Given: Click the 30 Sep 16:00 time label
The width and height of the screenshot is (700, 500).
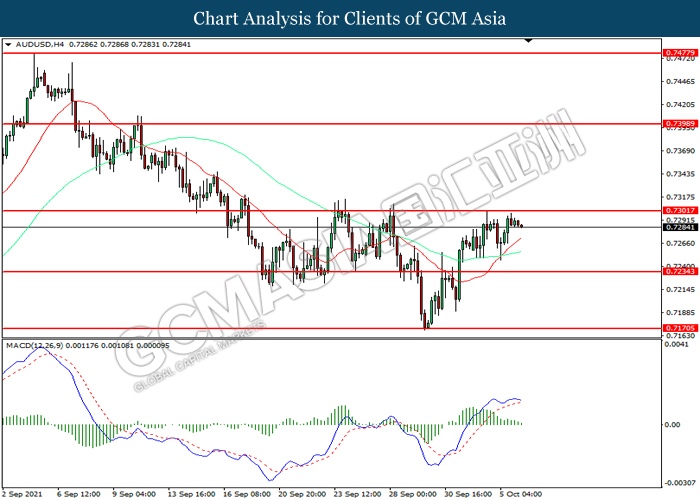Looking at the screenshot, I should pyautogui.click(x=468, y=494).
